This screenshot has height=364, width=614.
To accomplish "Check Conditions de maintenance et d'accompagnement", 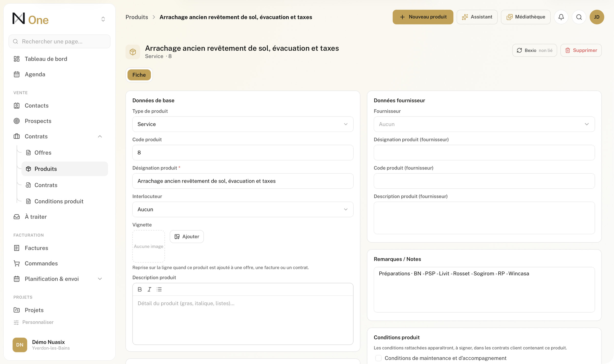I will pyautogui.click(x=378, y=358).
